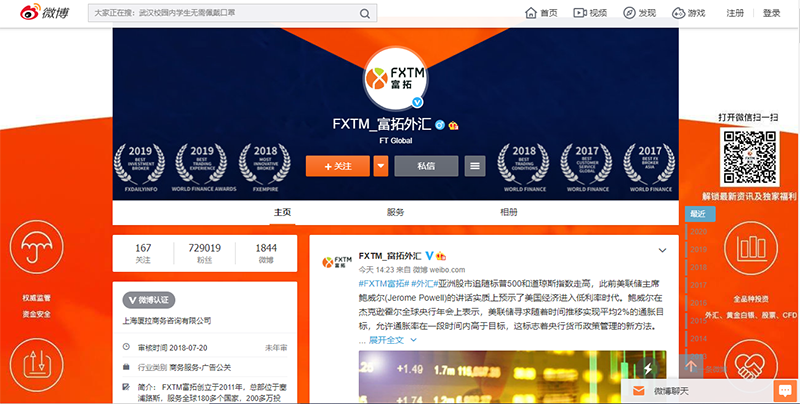Viewport: 800px width, 404px height.
Task: Click the Weibo logo
Action: (44, 13)
